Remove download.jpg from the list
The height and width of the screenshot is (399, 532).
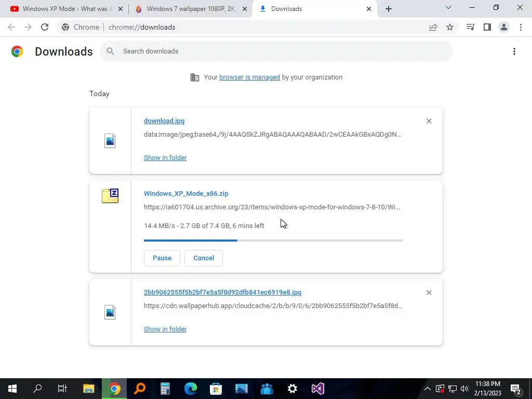pyautogui.click(x=429, y=121)
